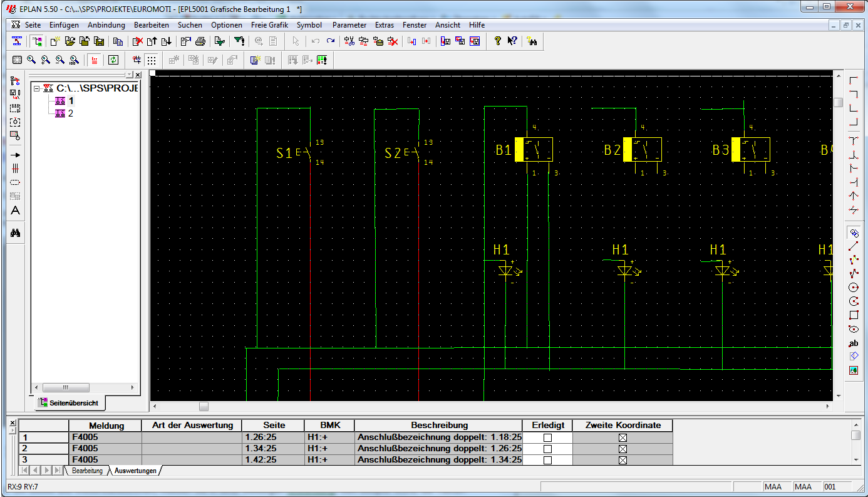This screenshot has width=868, height=497.
Task: Click the canvas horizontal scrollbar thumb
Action: pos(204,407)
